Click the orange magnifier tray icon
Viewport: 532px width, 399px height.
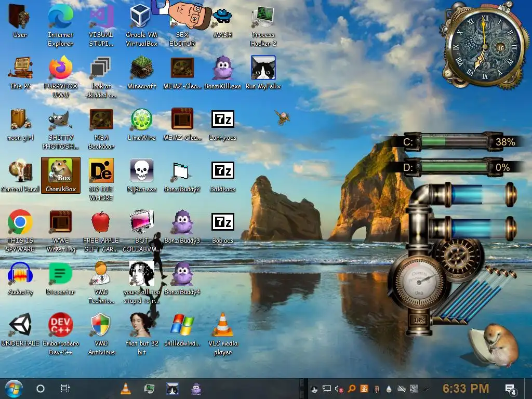(352, 389)
